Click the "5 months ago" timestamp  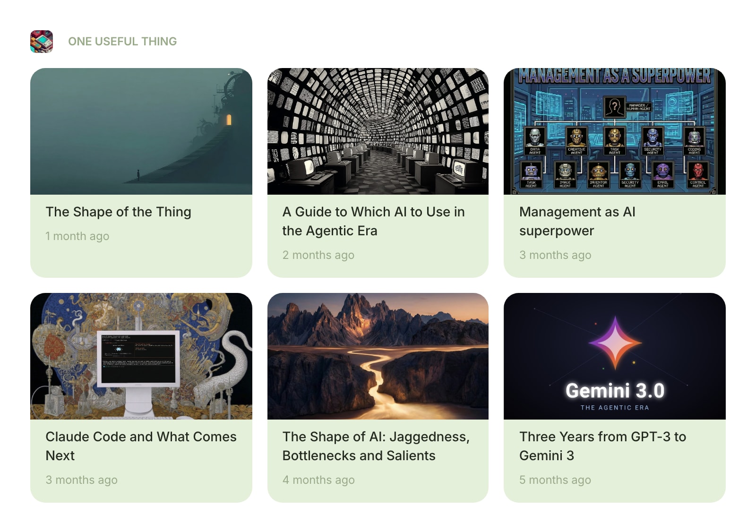point(555,480)
